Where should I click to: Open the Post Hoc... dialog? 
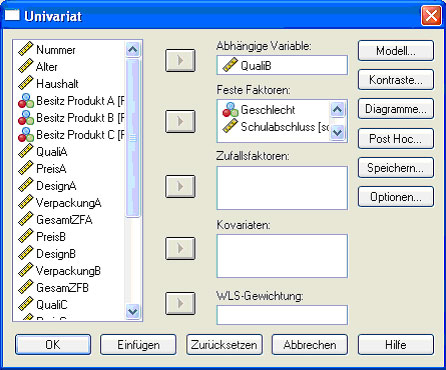(x=396, y=138)
